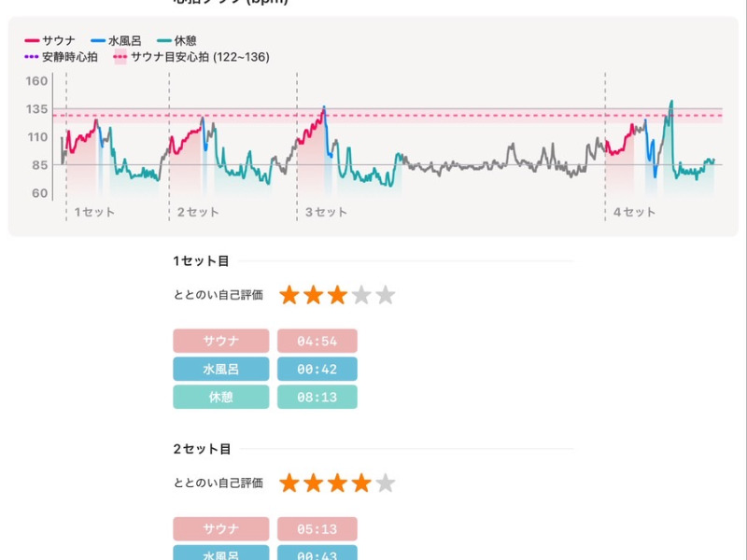Click the first star of 2セット目 rating
Screen dimensions: 747x560
[289, 483]
